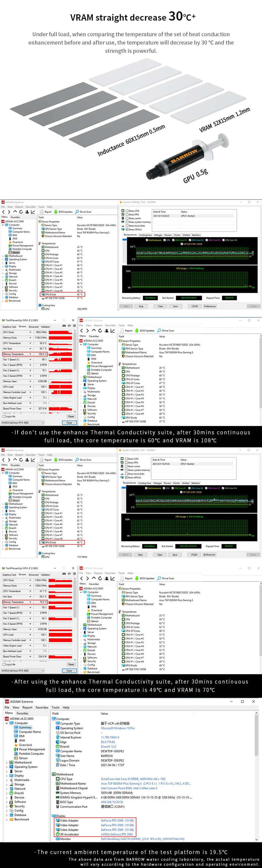Open GPU selector in GPU-Z showing 70.0 °C
The width and height of the screenshot is (262, 868).
tap(23, 671)
